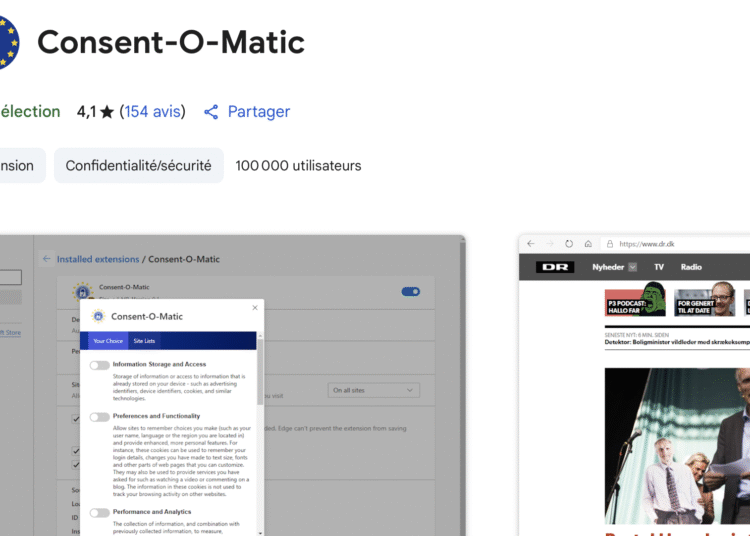This screenshot has width=750, height=536.
Task: Click the 4,1 star rating text
Action: tap(95, 112)
